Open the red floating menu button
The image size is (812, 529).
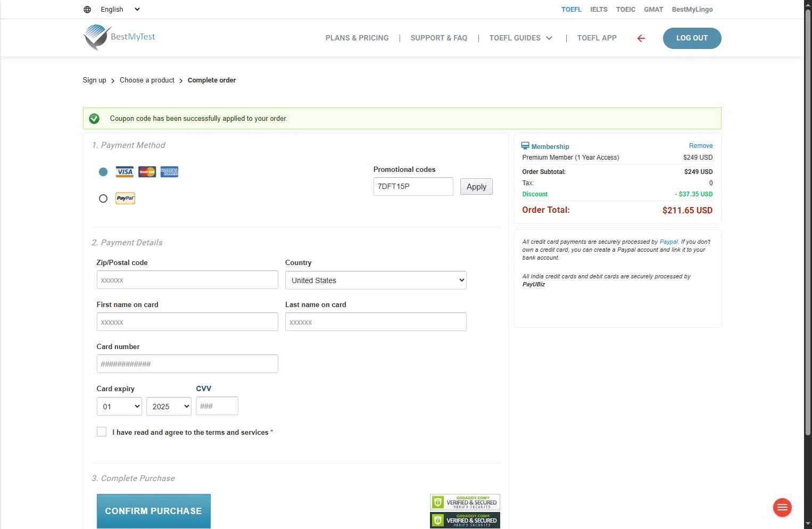782,508
